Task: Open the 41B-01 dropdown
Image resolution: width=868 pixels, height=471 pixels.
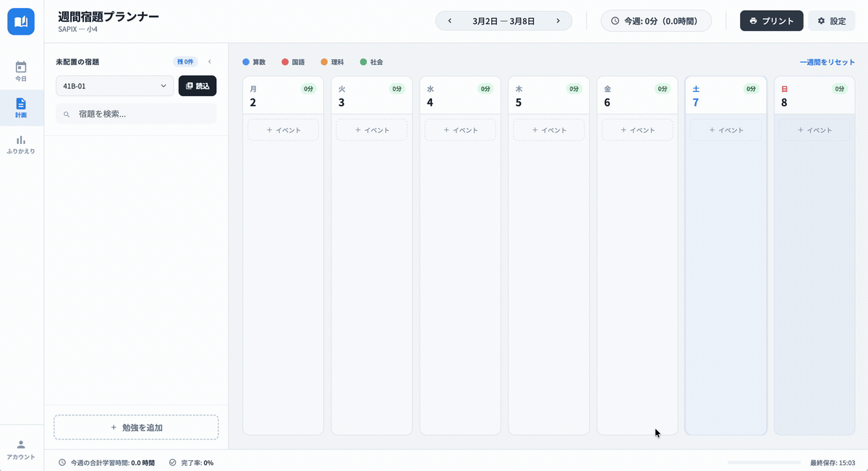Action: [x=114, y=86]
